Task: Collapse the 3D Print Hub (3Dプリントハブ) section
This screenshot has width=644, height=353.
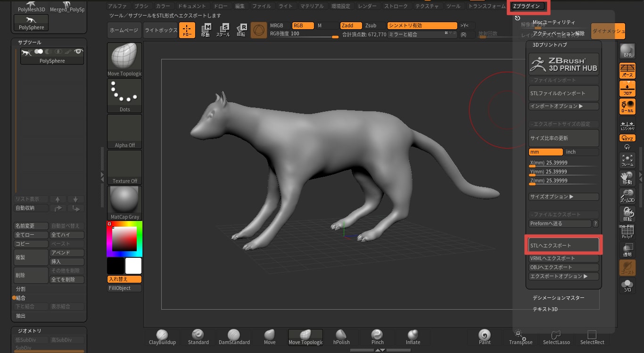Action: pyautogui.click(x=549, y=45)
